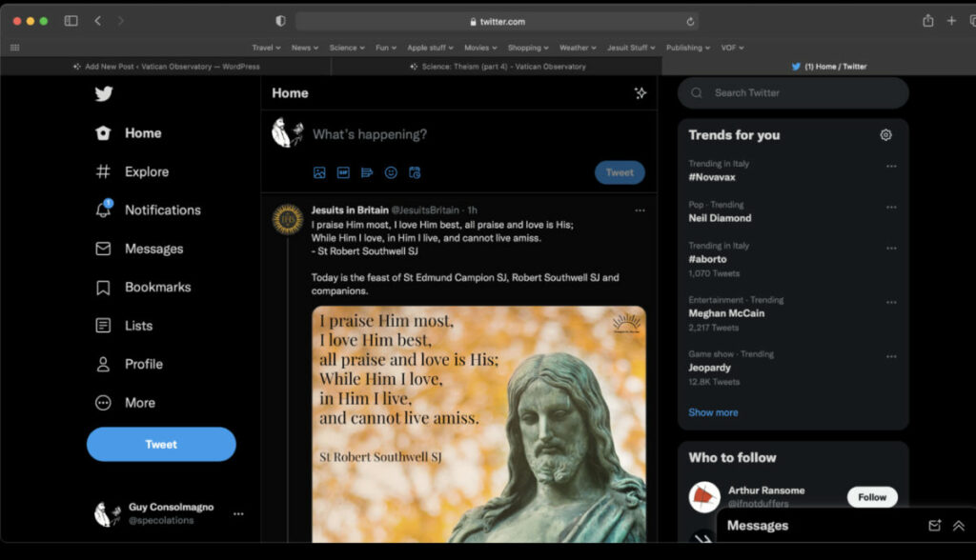Viewport: 976px width, 560px height.
Task: Add a poll to the tweet
Action: point(367,173)
